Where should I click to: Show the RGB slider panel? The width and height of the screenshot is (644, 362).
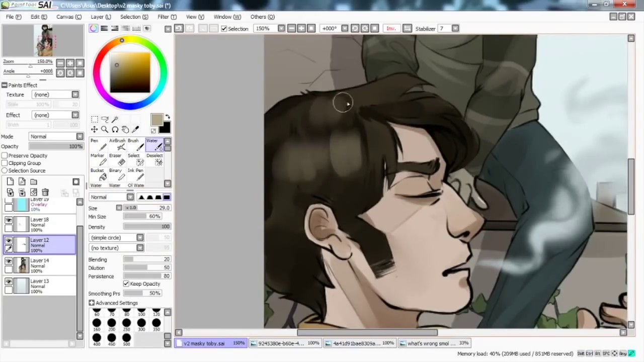(104, 28)
